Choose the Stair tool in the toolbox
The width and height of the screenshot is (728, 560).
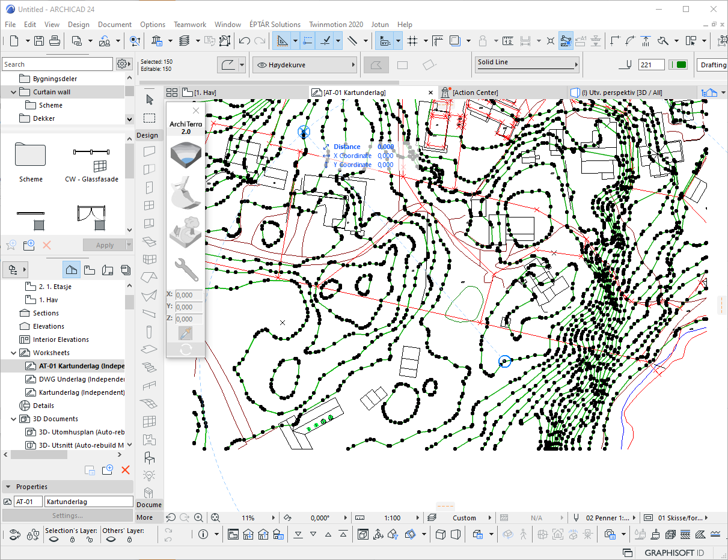pyautogui.click(x=149, y=367)
